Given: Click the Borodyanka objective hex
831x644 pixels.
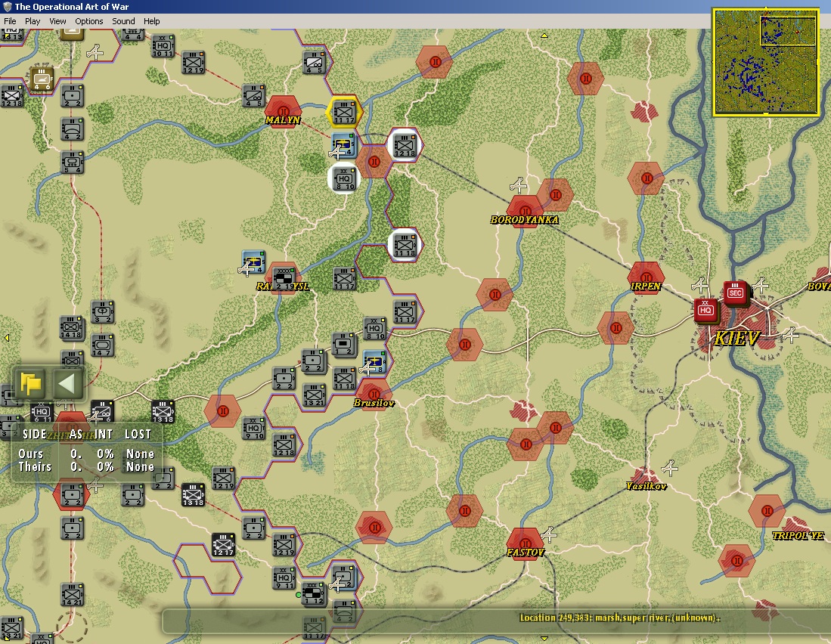Looking at the screenshot, I should (526, 211).
